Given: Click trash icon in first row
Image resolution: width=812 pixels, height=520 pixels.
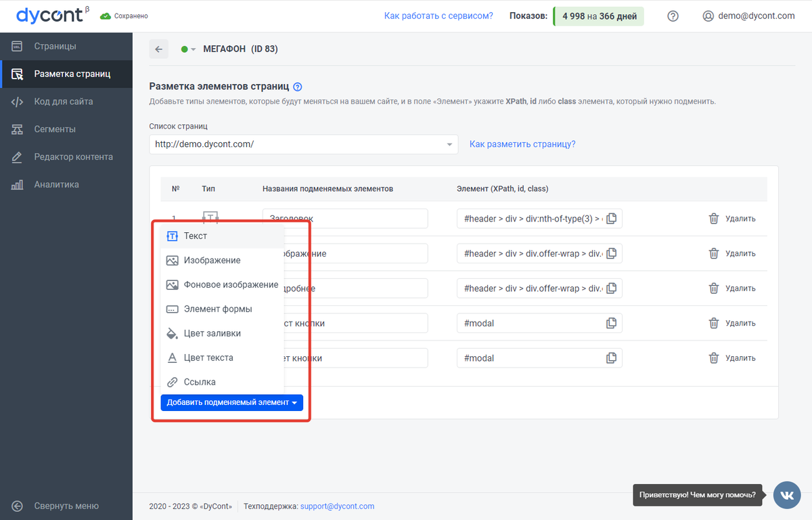Looking at the screenshot, I should coord(713,219).
